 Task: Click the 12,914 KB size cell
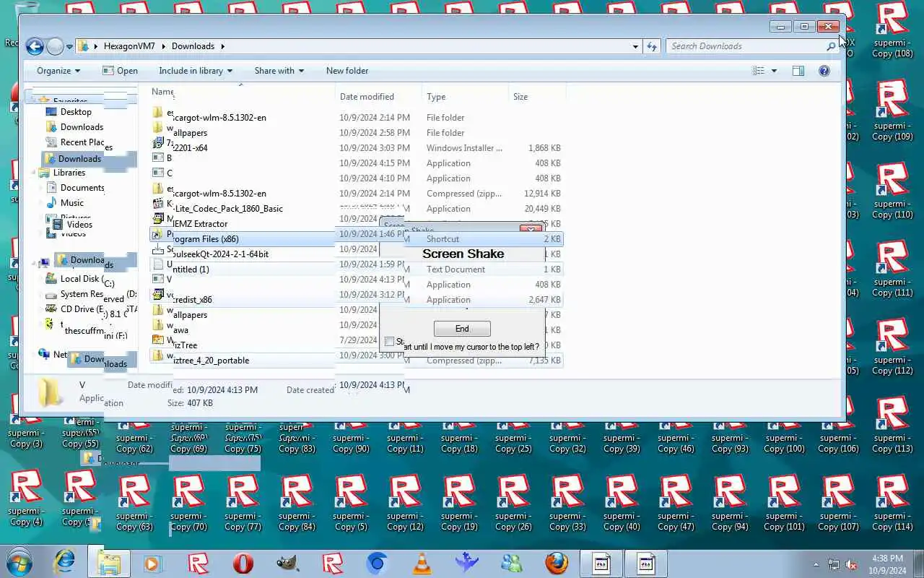click(541, 194)
